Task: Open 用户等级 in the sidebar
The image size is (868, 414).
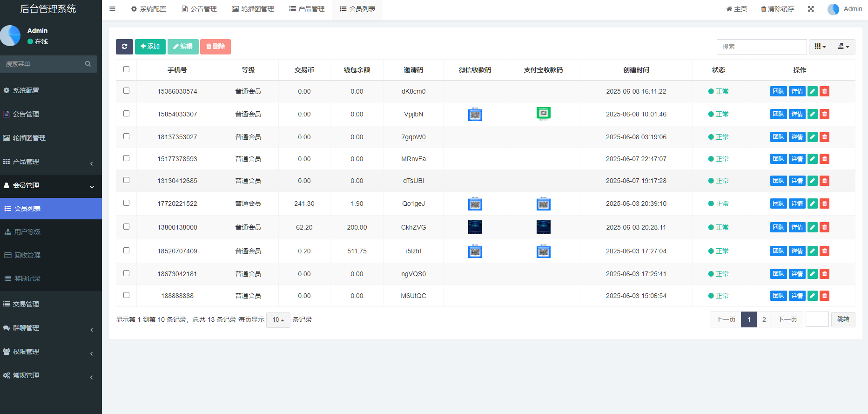Action: [27, 232]
